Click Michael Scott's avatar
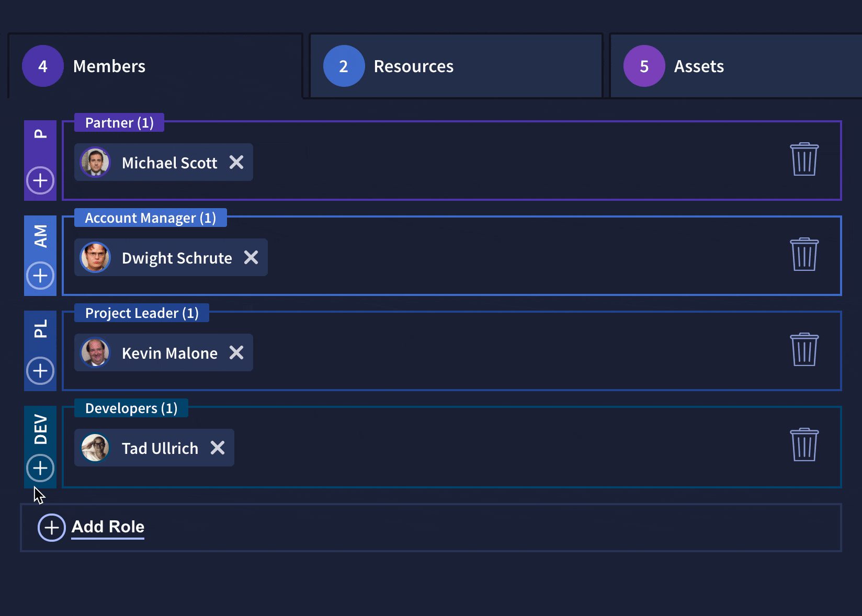The image size is (862, 616). click(95, 162)
